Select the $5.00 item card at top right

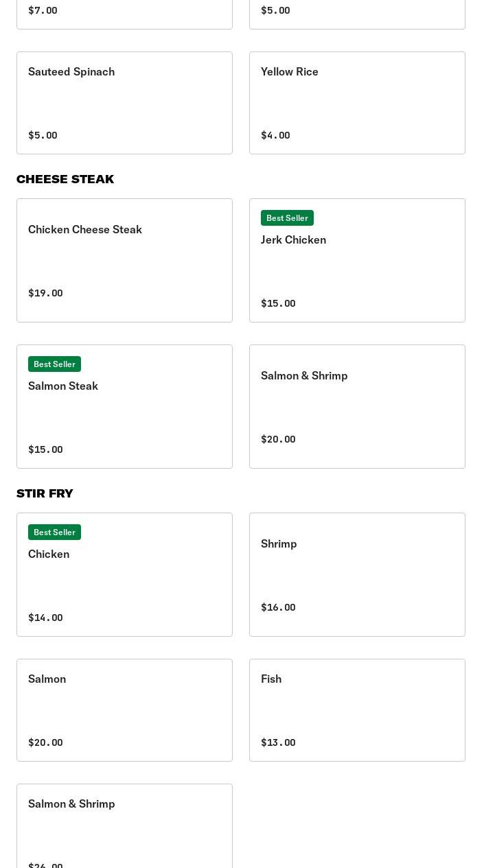(357, 10)
